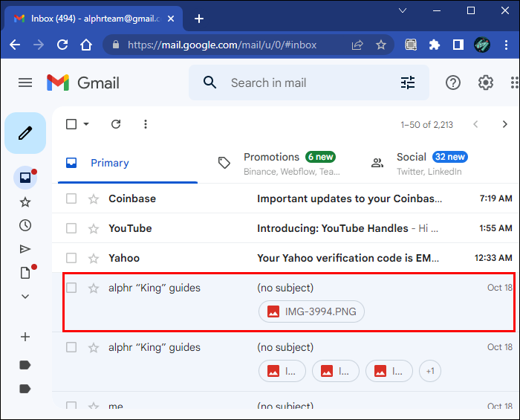Open Inbox icon in sidebar

25,178
